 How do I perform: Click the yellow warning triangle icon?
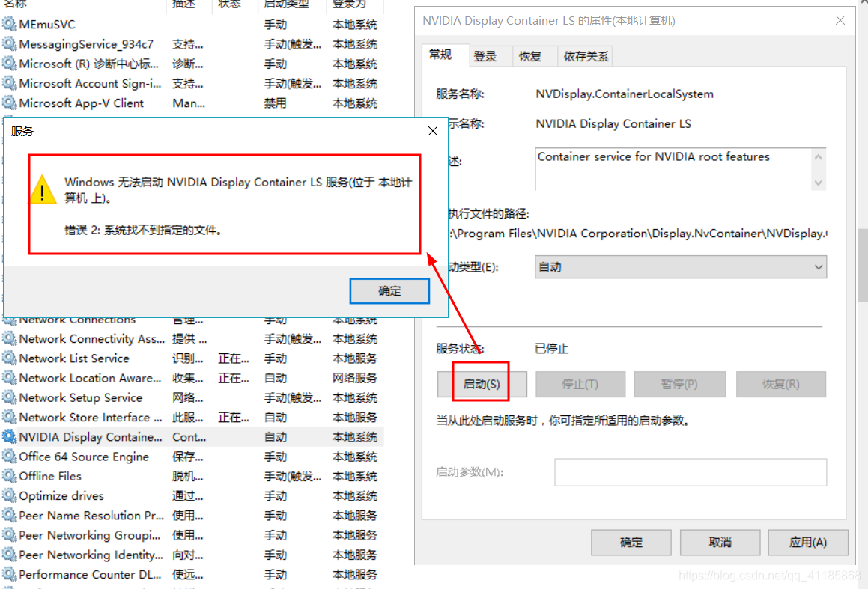pyautogui.click(x=43, y=189)
